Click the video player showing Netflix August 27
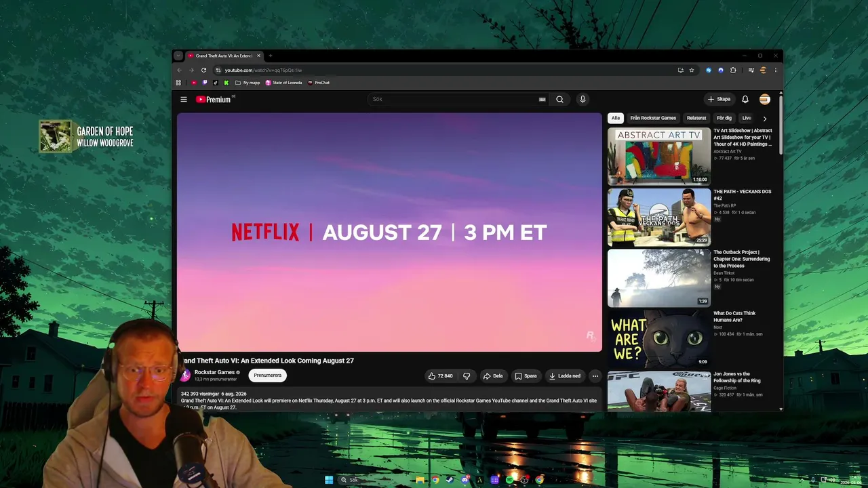Viewport: 868px width, 488px height. click(x=389, y=232)
